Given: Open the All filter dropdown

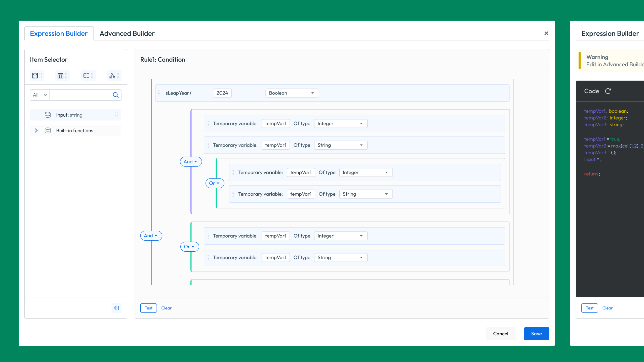Looking at the screenshot, I should [39, 95].
